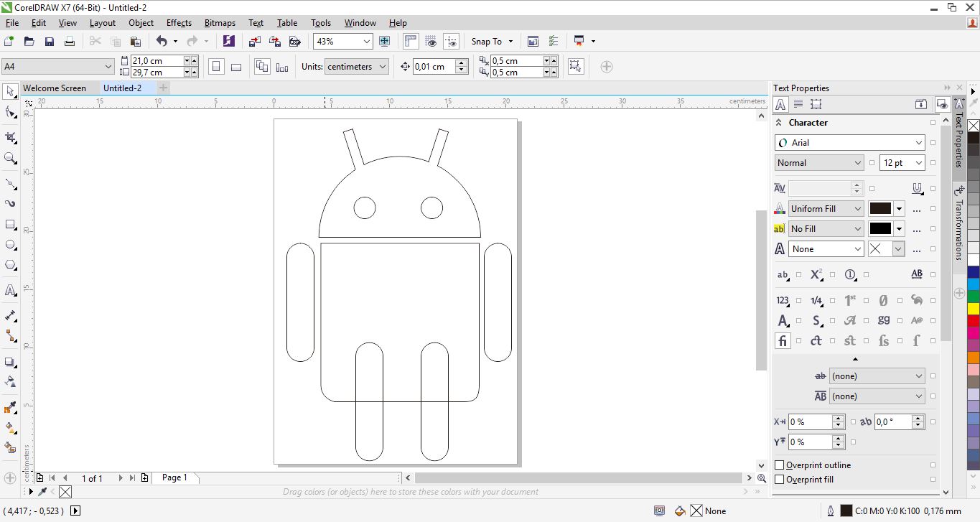Viewport: 980px width, 522px height.
Task: Open the Normal font style dropdown
Action: tap(857, 163)
